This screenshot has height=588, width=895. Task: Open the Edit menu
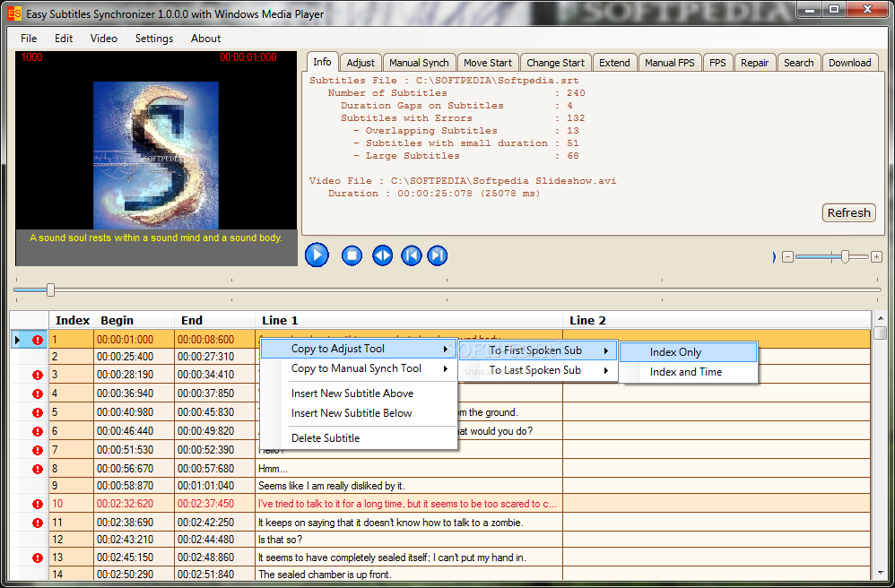(x=64, y=39)
